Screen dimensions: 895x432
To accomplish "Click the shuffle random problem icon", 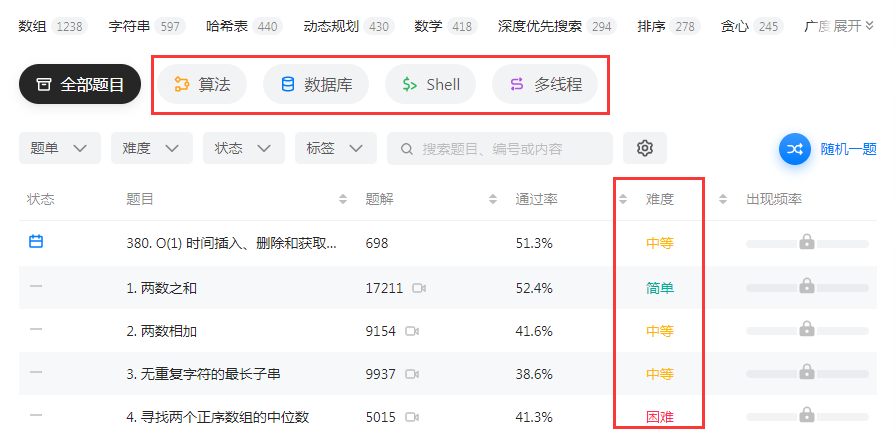I will click(795, 149).
